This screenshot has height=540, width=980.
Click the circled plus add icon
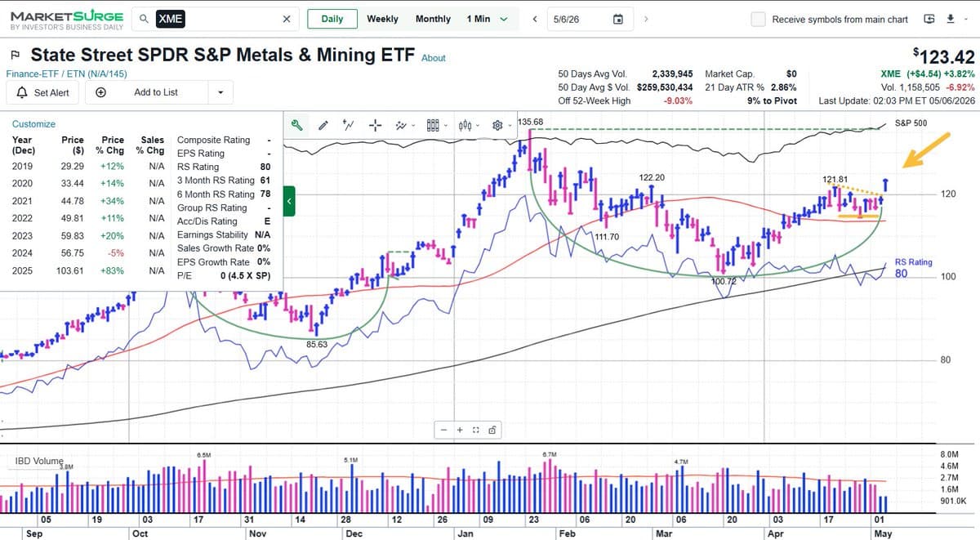click(x=100, y=92)
